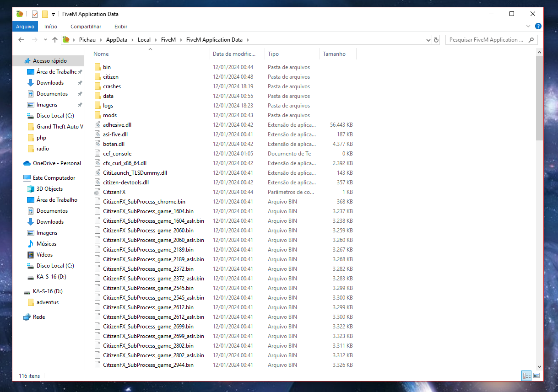This screenshot has width=558, height=392.
Task: Select the php folder in navigation pane
Action: 41,138
